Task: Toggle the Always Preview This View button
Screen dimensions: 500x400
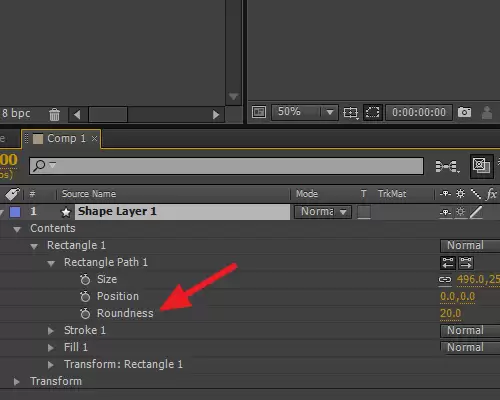Action: coord(259,112)
